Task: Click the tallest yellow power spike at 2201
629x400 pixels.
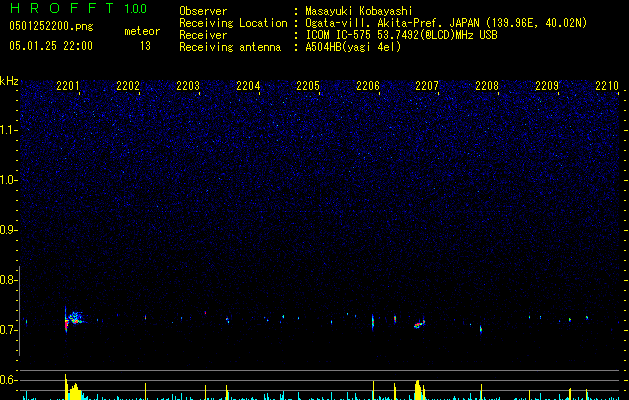Action: click(x=66, y=387)
